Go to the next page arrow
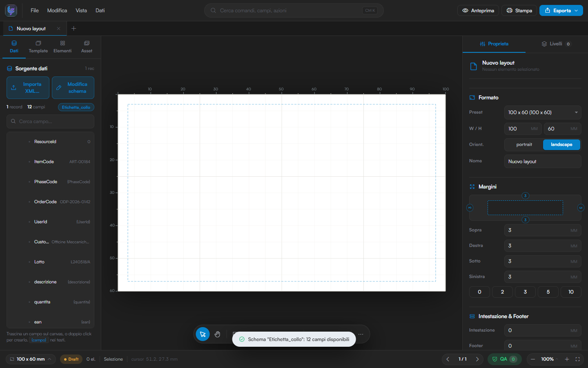The width and height of the screenshot is (588, 368). pyautogui.click(x=477, y=359)
